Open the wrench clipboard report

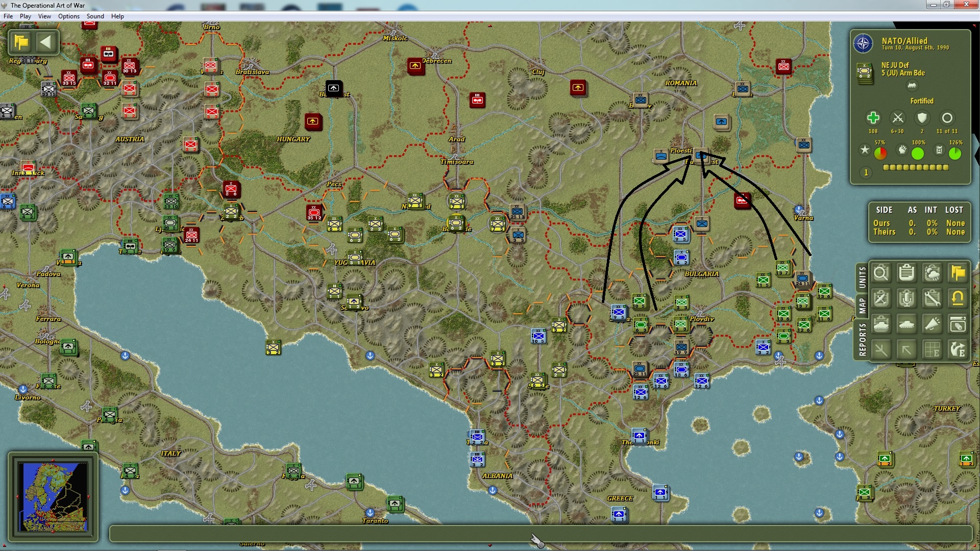pos(932,298)
